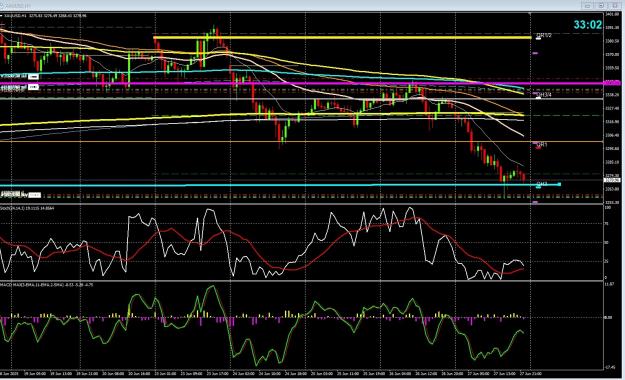
Task: Select the magenta horizontal level line
Action: (x=303, y=84)
